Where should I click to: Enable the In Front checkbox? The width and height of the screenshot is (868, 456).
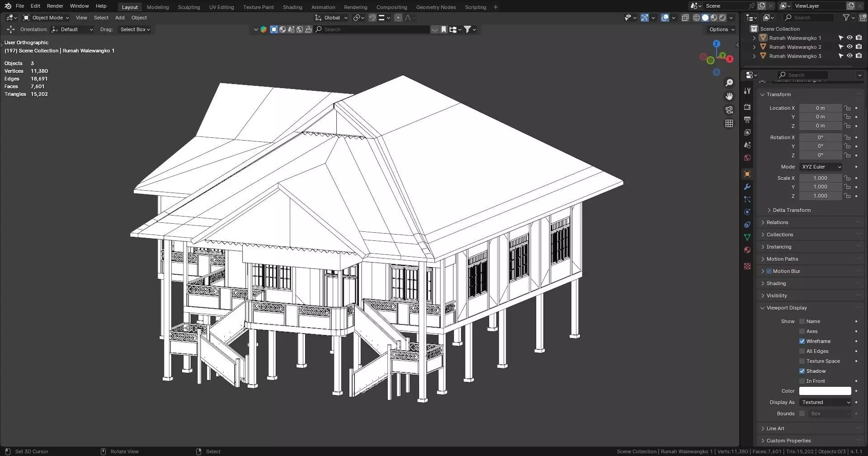click(x=802, y=381)
